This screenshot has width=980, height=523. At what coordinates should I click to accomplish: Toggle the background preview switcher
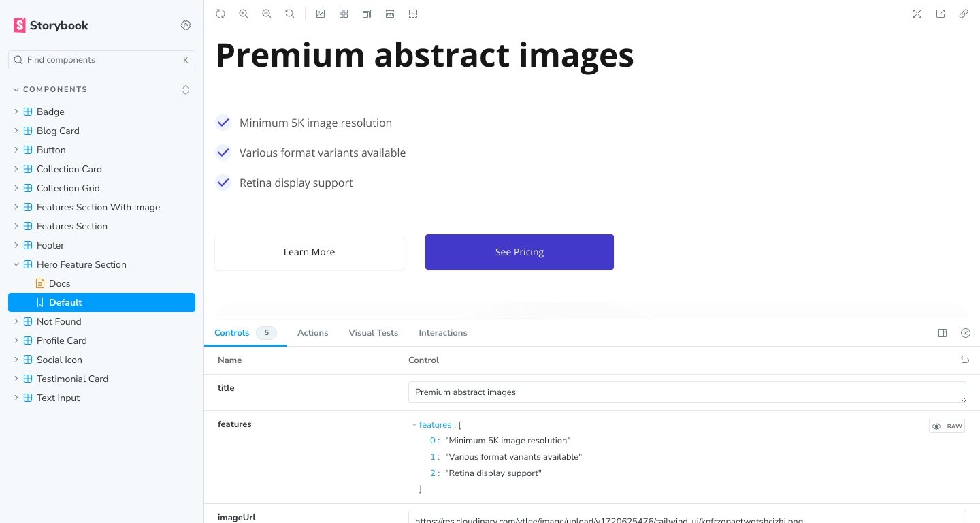coord(321,14)
